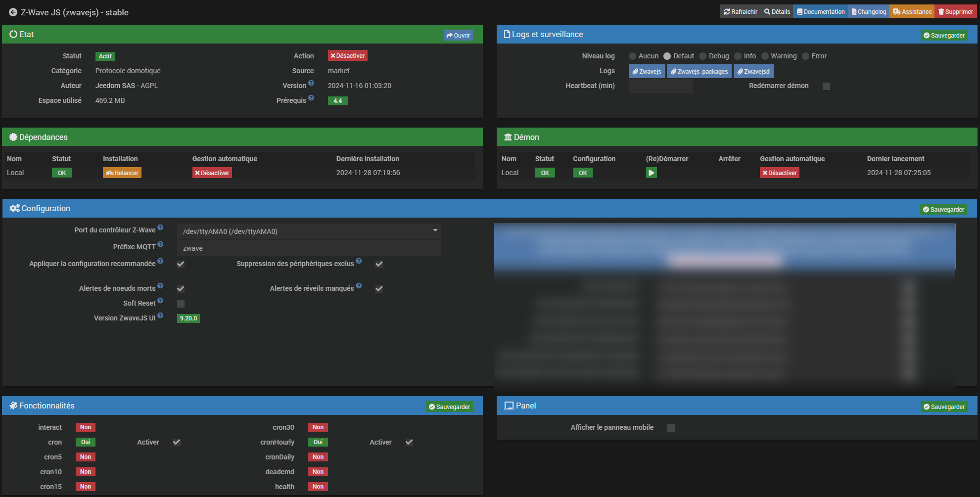This screenshot has height=497, width=980.
Task: Click the Oui badge for cronHourly
Action: 318,442
